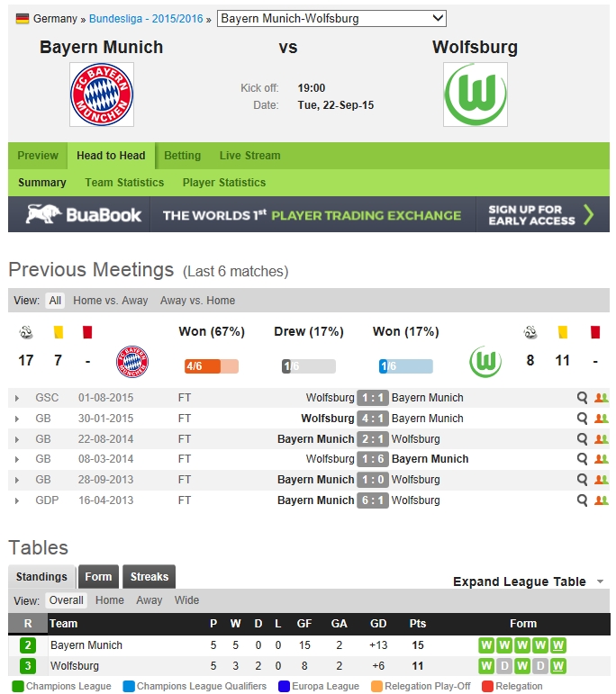This screenshot has width=616, height=694.
Task: Click the Bayern Munich club crest
Action: tap(102, 95)
